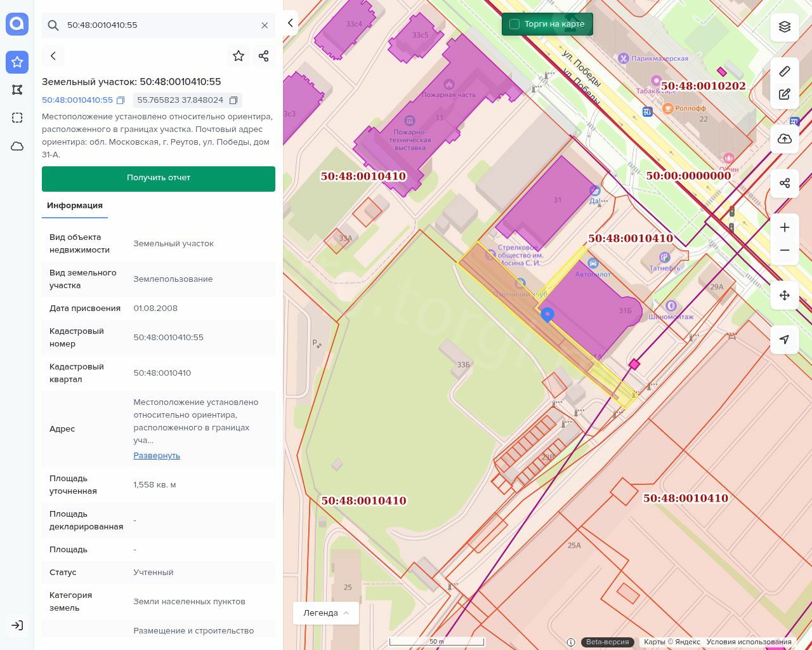Clear the search field
Image resolution: width=812 pixels, height=650 pixels.
[265, 25]
